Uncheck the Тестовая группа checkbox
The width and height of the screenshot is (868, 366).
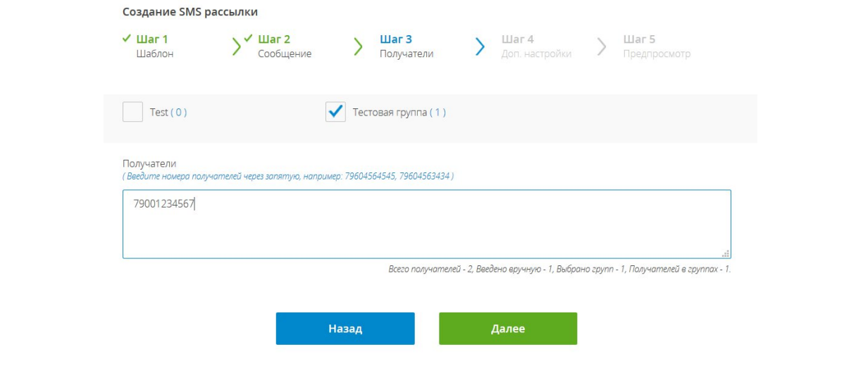[x=335, y=112]
